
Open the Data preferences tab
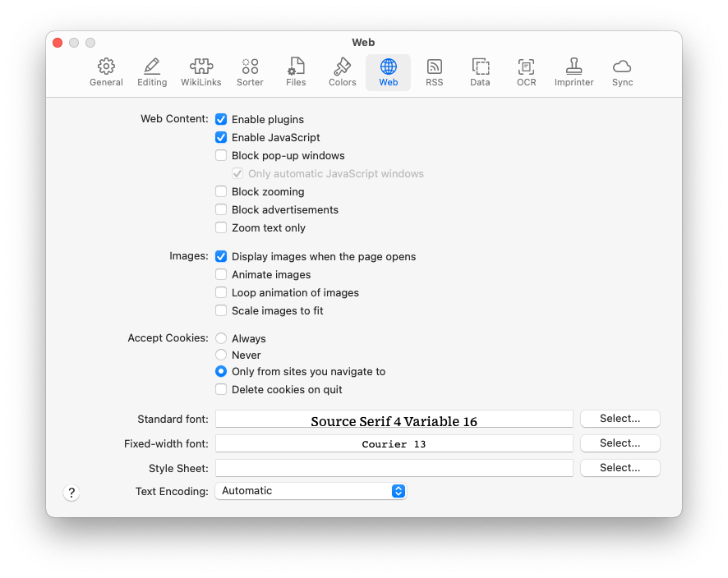coord(480,72)
